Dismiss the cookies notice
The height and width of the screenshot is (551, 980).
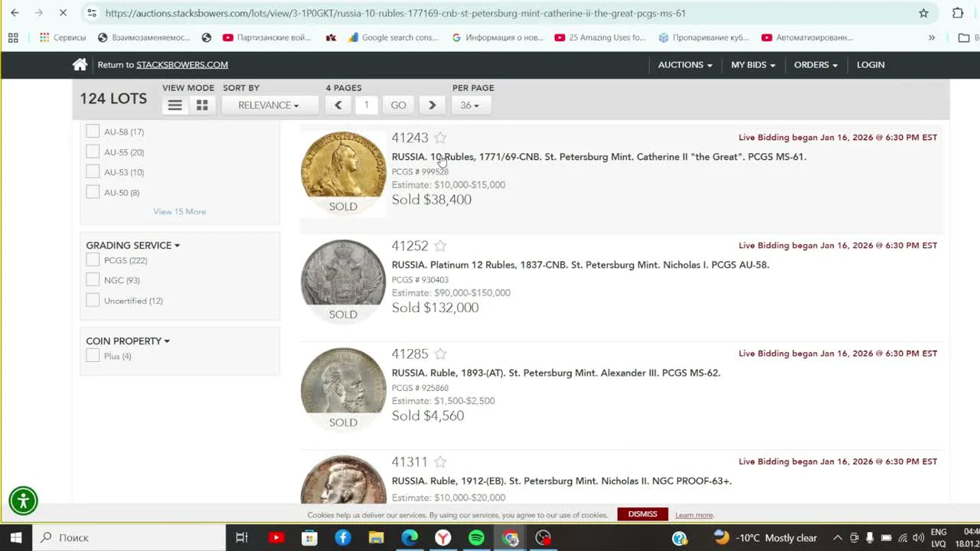click(642, 514)
